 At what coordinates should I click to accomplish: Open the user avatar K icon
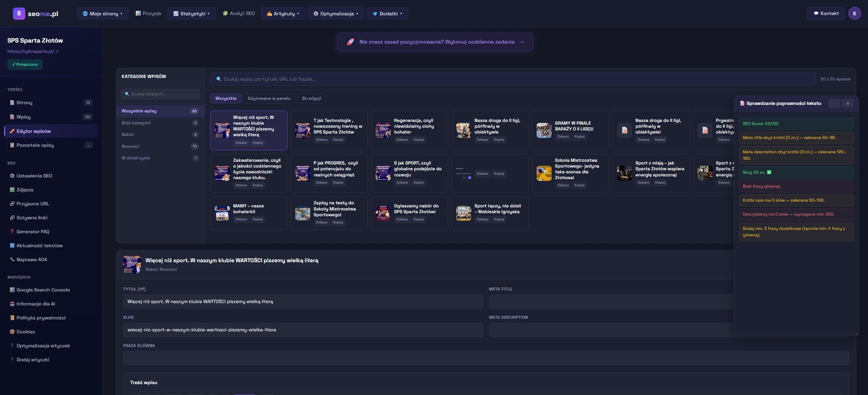click(x=854, y=14)
